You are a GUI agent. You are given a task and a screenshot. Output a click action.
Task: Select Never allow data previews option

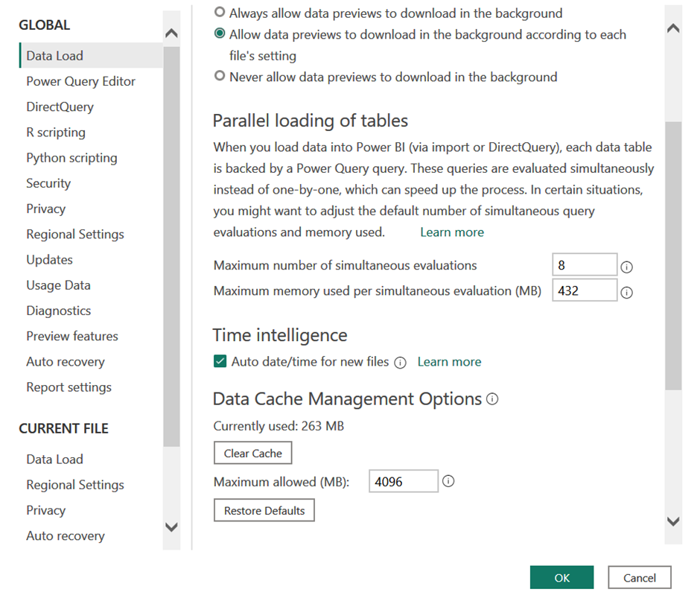point(219,75)
